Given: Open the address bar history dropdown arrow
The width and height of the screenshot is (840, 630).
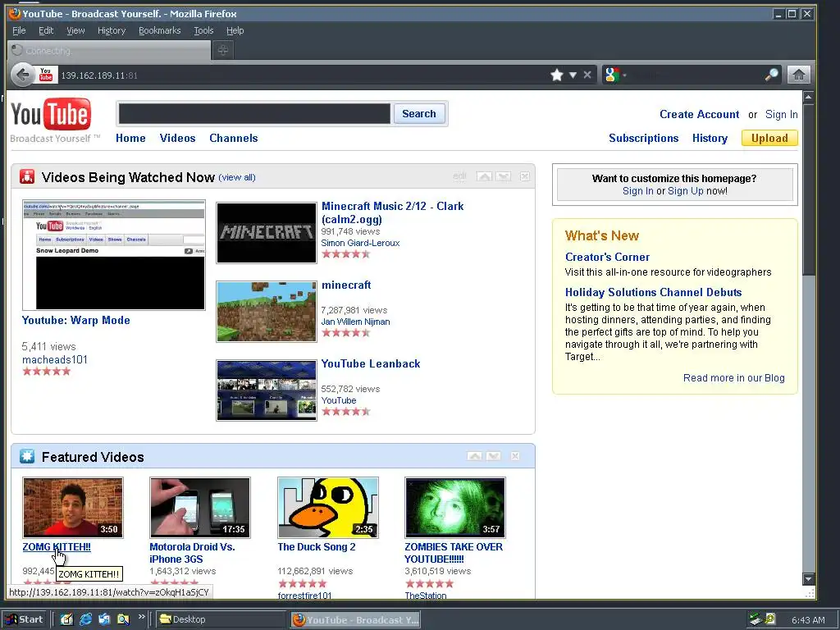Looking at the screenshot, I should tap(573, 75).
